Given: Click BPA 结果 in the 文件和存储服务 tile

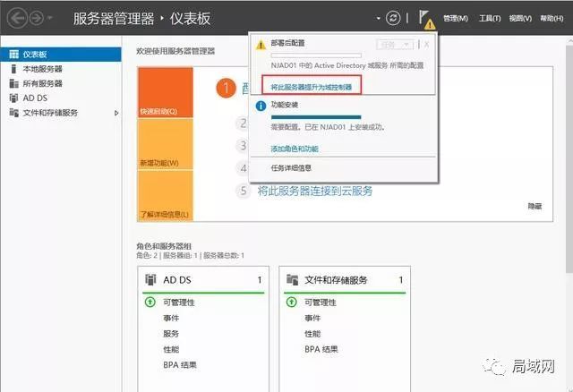Looking at the screenshot, I should click(321, 349).
